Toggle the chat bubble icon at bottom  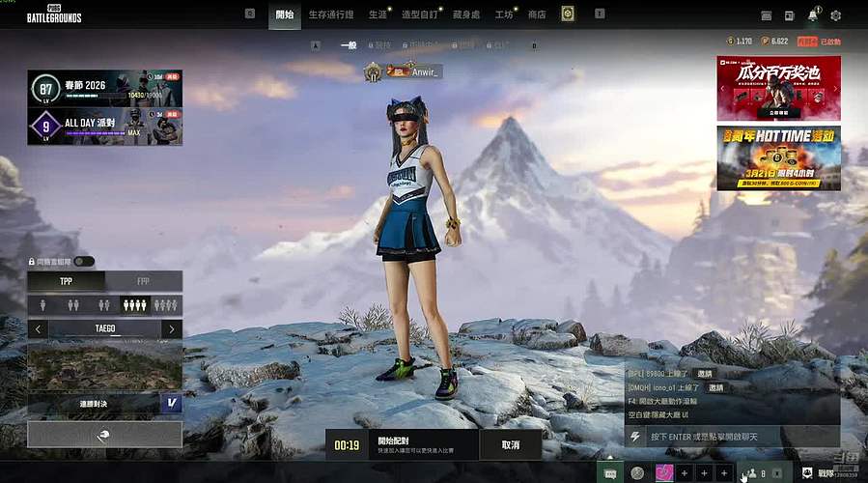[x=610, y=473]
